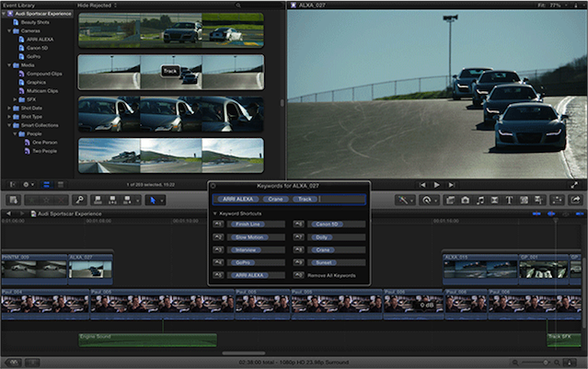Viewport: 588px width, 369px height.
Task: Click the timeline zoom slider
Action: tap(536, 363)
